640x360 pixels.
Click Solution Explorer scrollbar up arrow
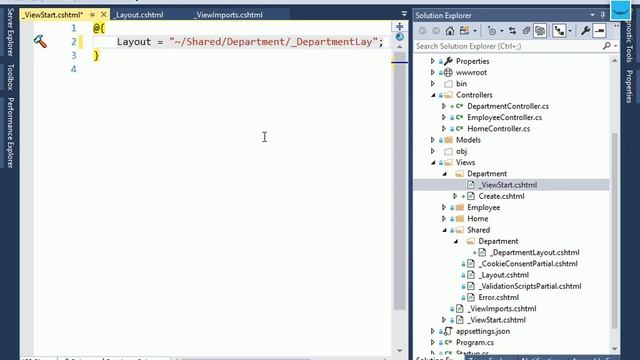614,60
